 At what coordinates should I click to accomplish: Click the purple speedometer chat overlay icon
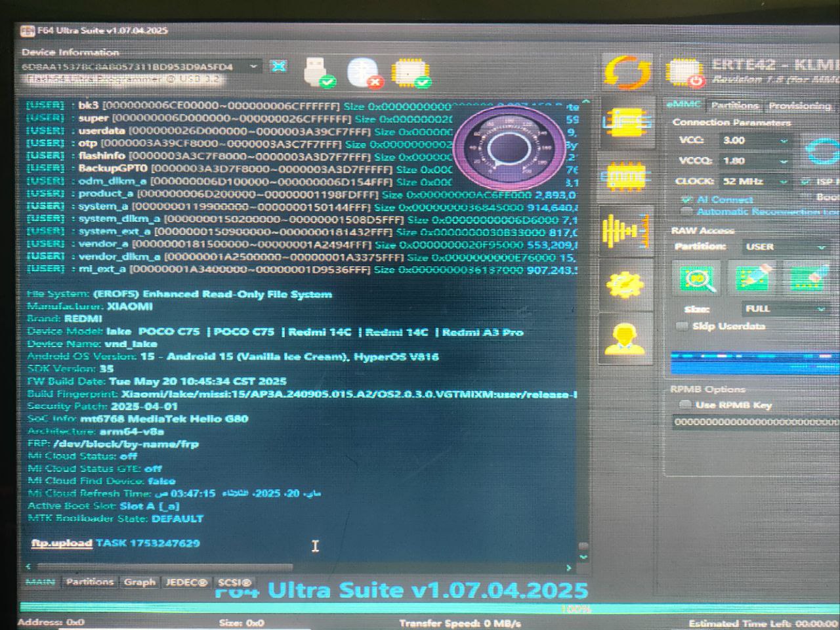click(x=511, y=147)
